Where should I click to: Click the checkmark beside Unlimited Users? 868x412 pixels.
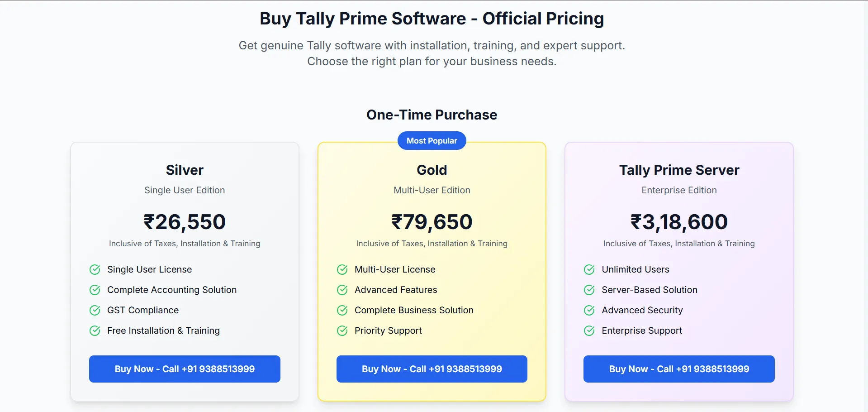pos(589,269)
